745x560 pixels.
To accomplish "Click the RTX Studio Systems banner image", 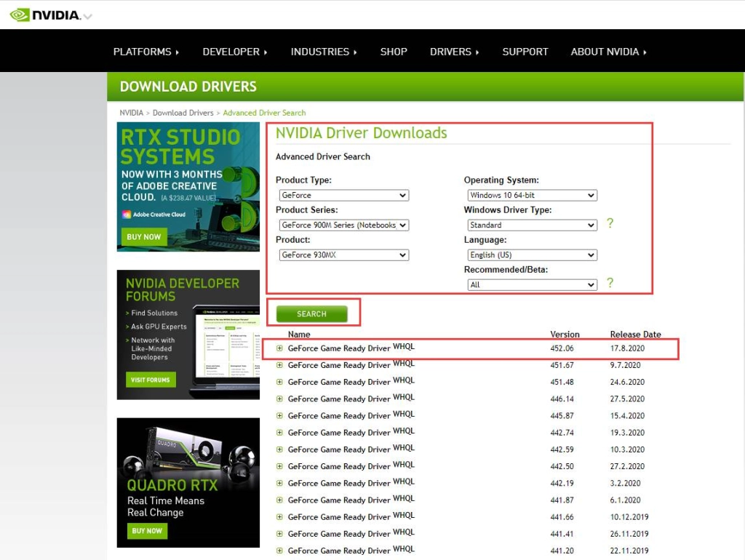I will (x=188, y=187).
